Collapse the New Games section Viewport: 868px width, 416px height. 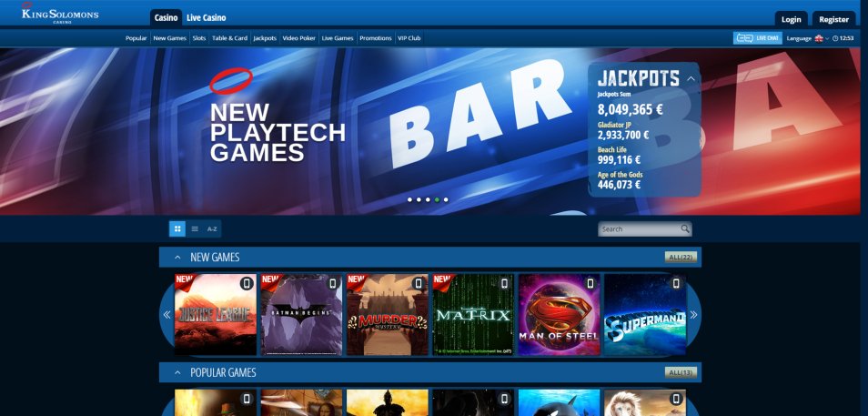[177, 257]
